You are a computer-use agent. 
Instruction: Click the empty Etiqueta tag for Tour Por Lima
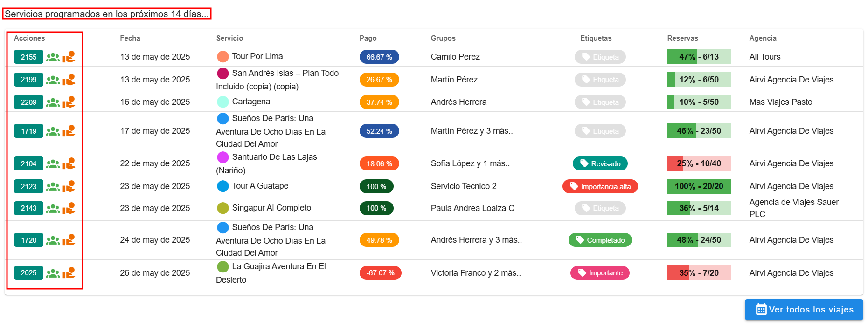(x=600, y=57)
